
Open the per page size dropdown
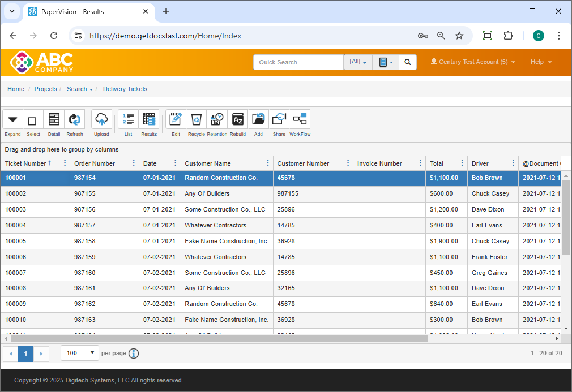[x=80, y=354]
